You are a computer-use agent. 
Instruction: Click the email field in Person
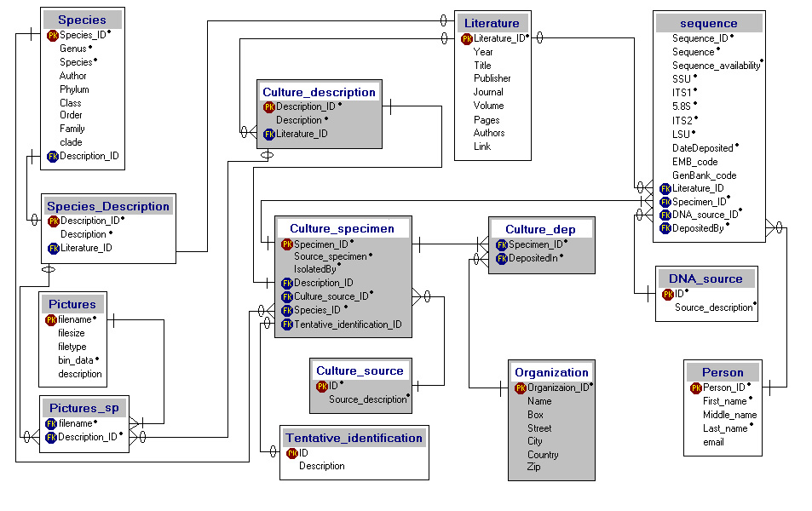tap(714, 442)
